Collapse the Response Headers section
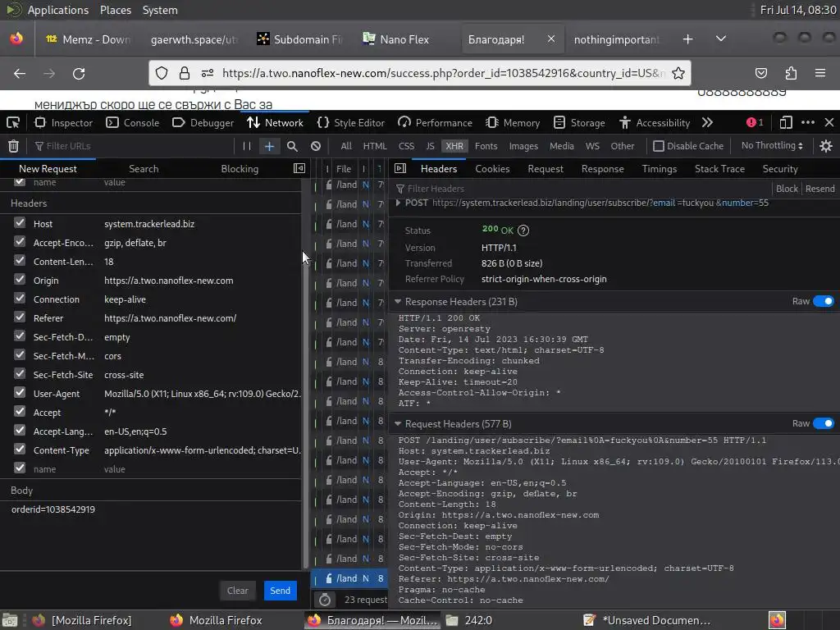Screen dimensions: 840x630 (398, 302)
